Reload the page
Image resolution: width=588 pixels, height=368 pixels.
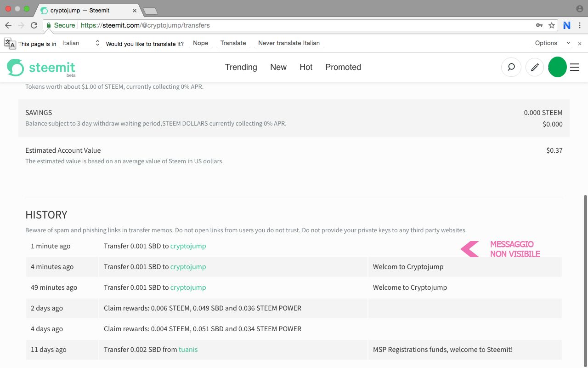tap(34, 25)
